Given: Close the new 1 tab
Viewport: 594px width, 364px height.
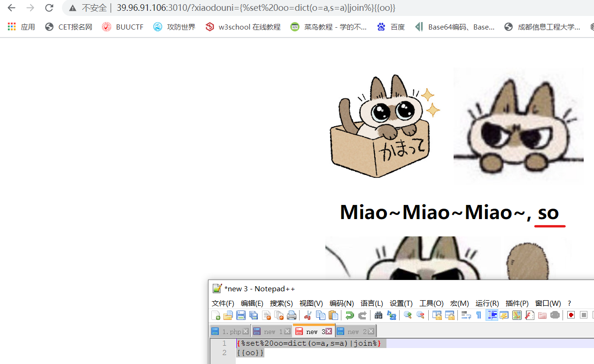Looking at the screenshot, I should pyautogui.click(x=287, y=332).
